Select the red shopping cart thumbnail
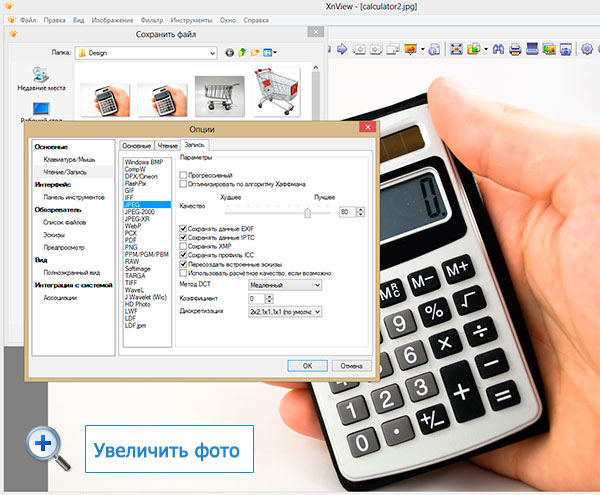 (277, 92)
